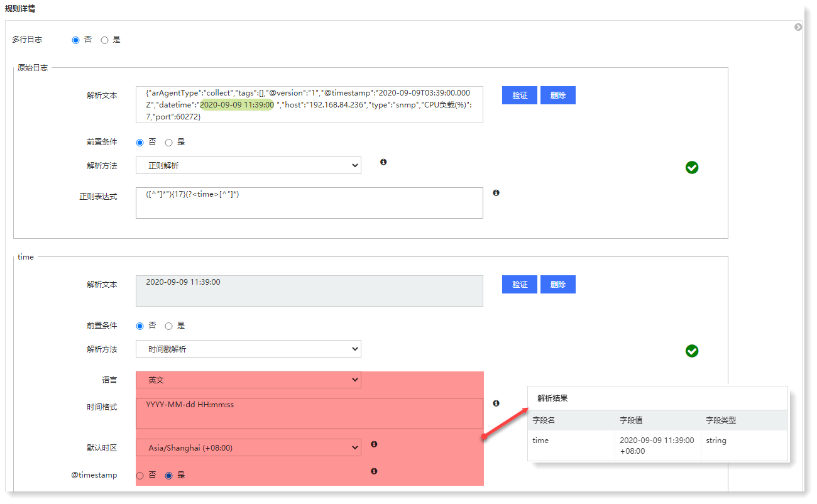Click the collapse arrow icon beside the 规则详情 panel
This screenshot has width=817, height=504.
pyautogui.click(x=798, y=27)
